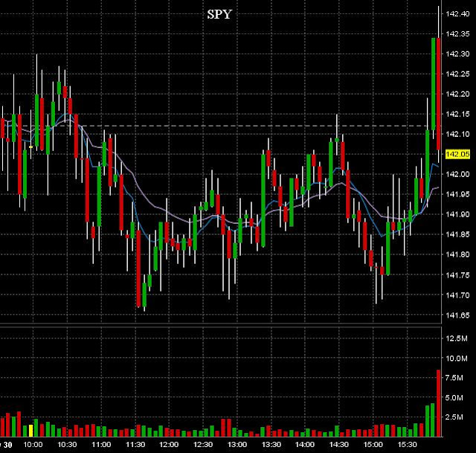476x453 pixels.
Task: Click the 5.0M volume axis label
Action: tap(454, 397)
